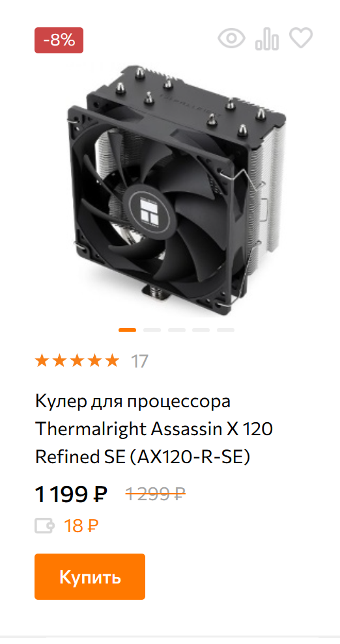The image size is (340, 644).
Task: Switch to the second product image dot
Action: pyautogui.click(x=152, y=330)
